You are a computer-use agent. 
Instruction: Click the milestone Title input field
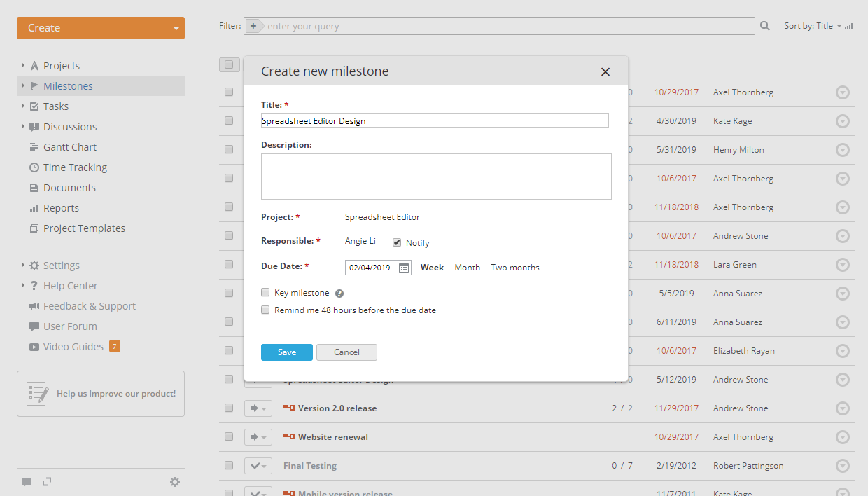point(435,120)
